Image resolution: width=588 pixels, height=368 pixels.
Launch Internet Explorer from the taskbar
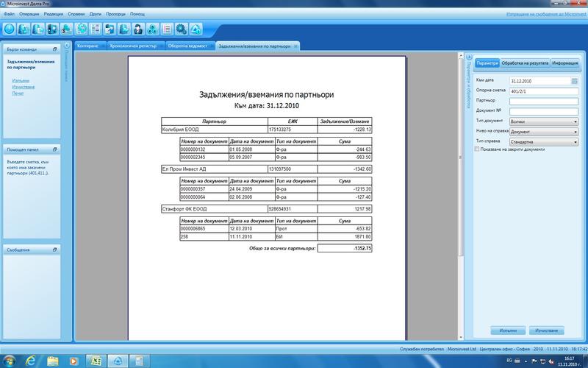[30, 360]
